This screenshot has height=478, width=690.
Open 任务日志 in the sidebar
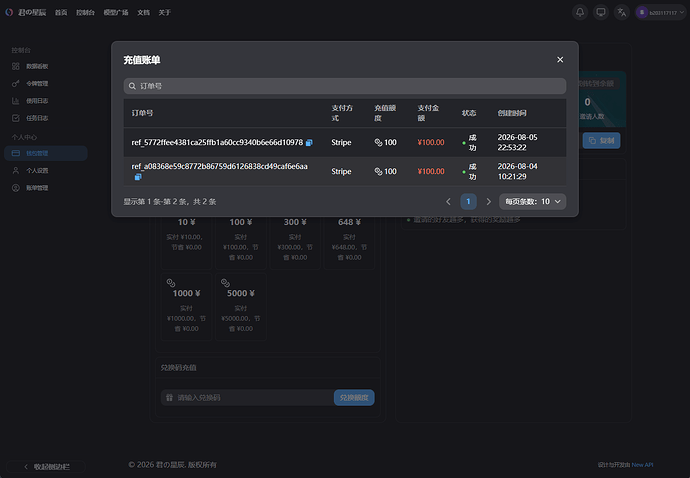tap(46, 118)
